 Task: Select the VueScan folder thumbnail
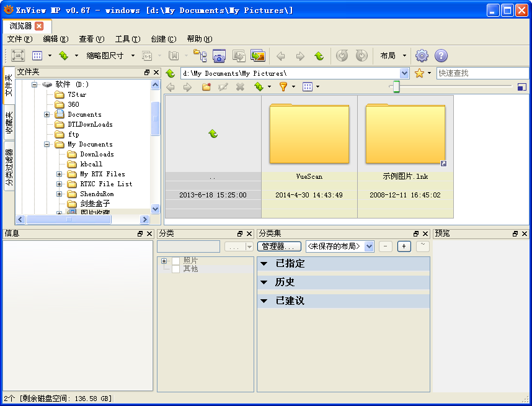(x=309, y=156)
